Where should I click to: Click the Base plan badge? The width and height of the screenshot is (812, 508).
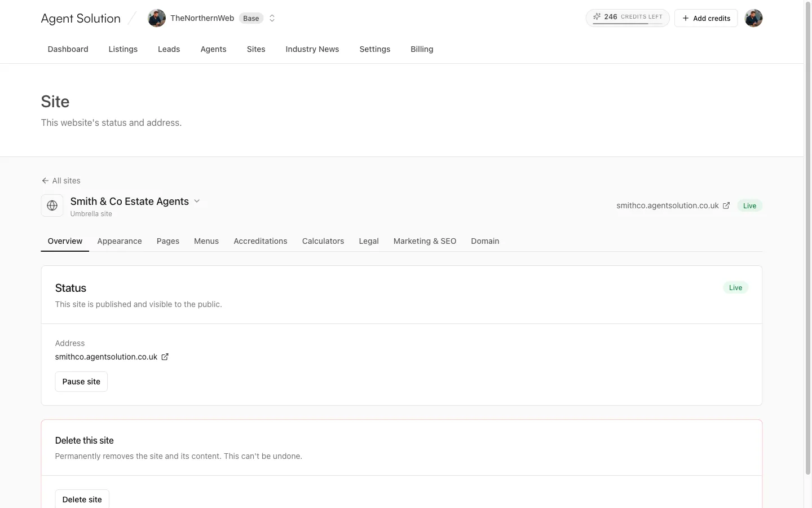(x=251, y=18)
